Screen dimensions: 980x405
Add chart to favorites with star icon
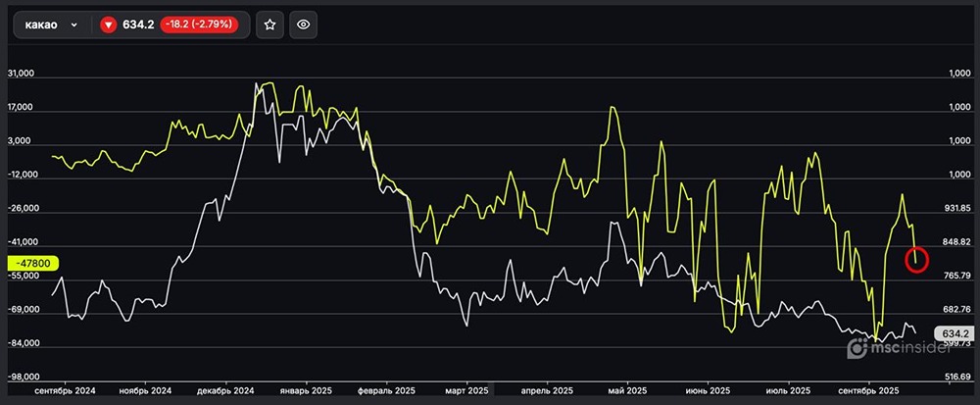tap(270, 25)
